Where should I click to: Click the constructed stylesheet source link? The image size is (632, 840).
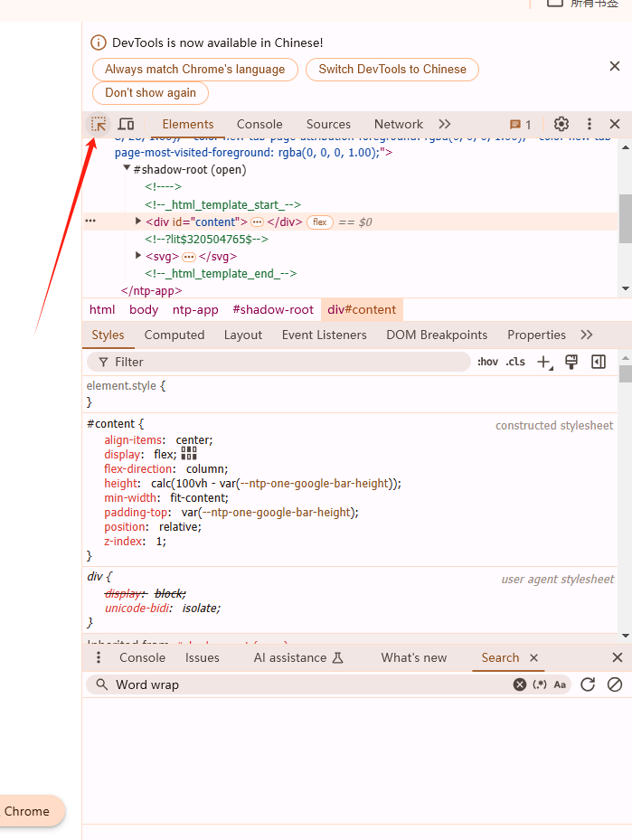point(554,425)
